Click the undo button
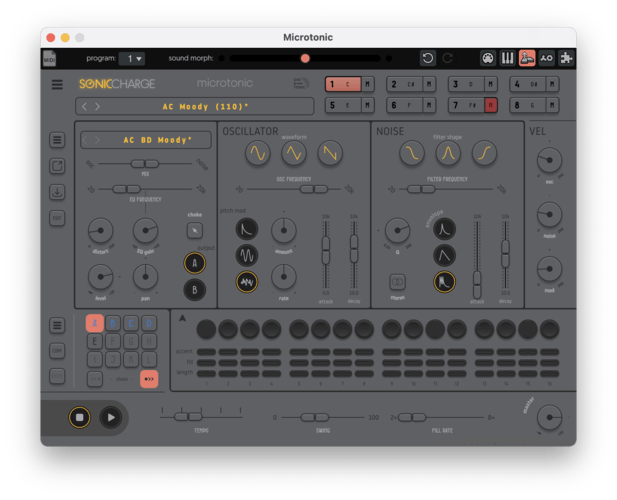 point(428,58)
